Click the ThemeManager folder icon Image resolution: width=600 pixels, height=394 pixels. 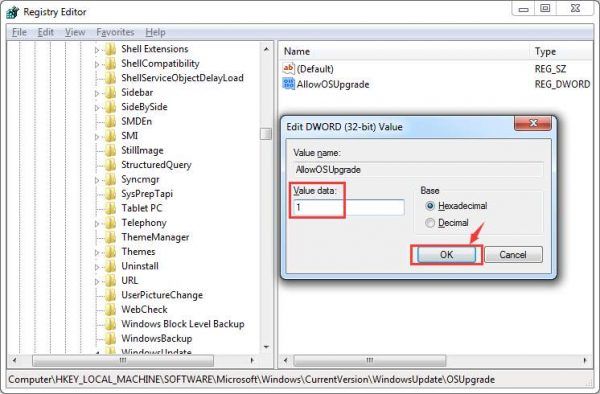110,238
